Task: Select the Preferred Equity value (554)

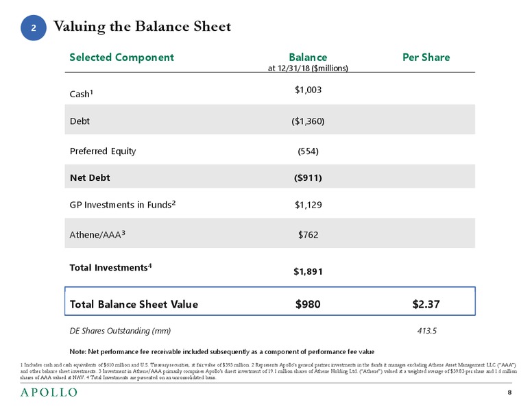Action: tap(308, 151)
